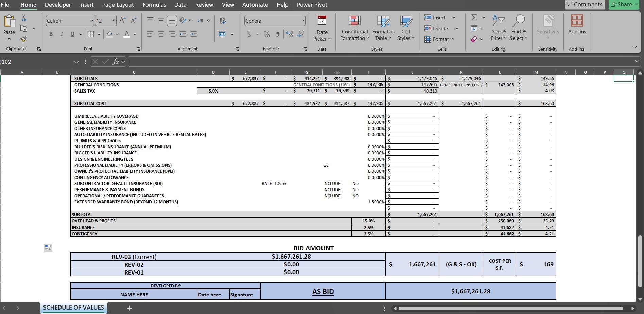Decrease decimal places
Viewport: 644px width, 314px height.
(300, 34)
